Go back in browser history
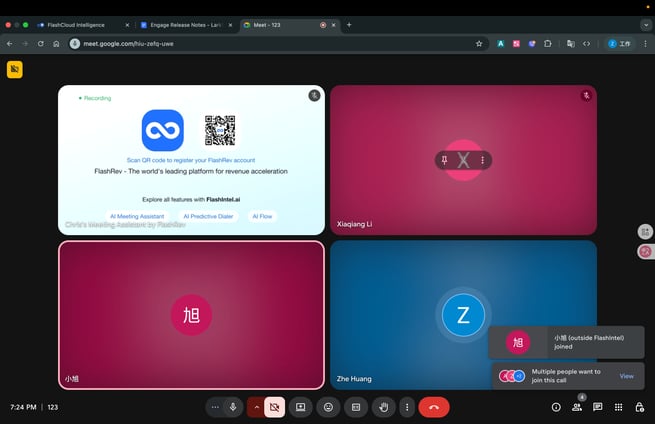The width and height of the screenshot is (655, 424). click(10, 43)
